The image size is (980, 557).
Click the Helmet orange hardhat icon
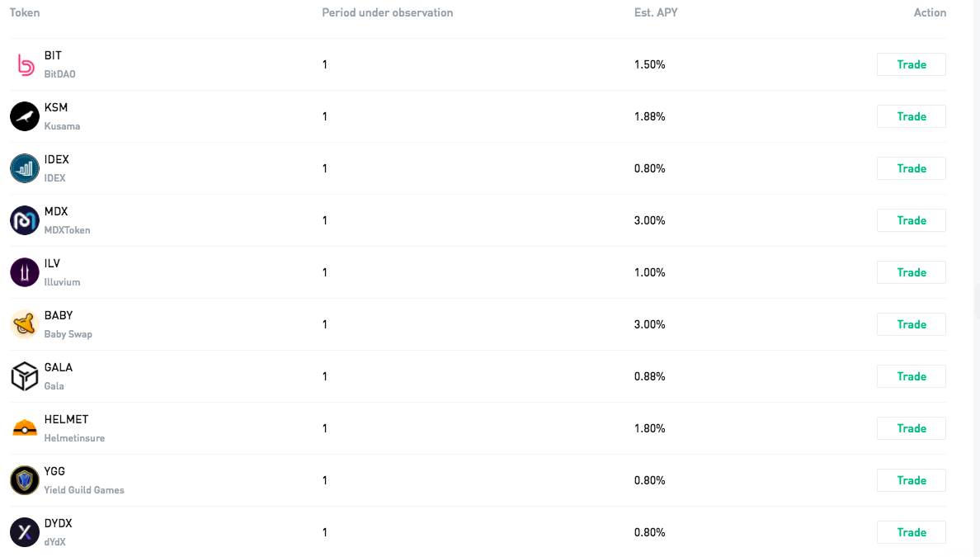pos(25,428)
